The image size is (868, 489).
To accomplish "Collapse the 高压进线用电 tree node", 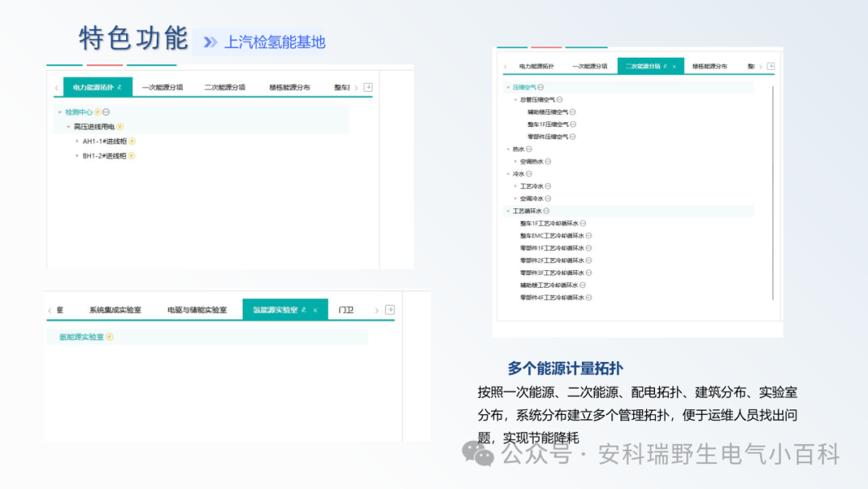I will [x=68, y=127].
